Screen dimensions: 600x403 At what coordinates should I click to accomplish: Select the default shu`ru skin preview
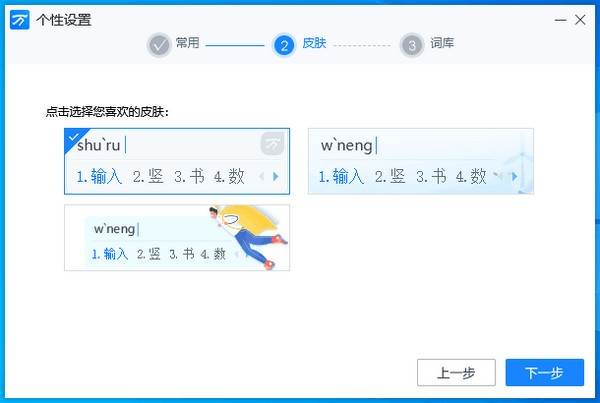[177, 161]
